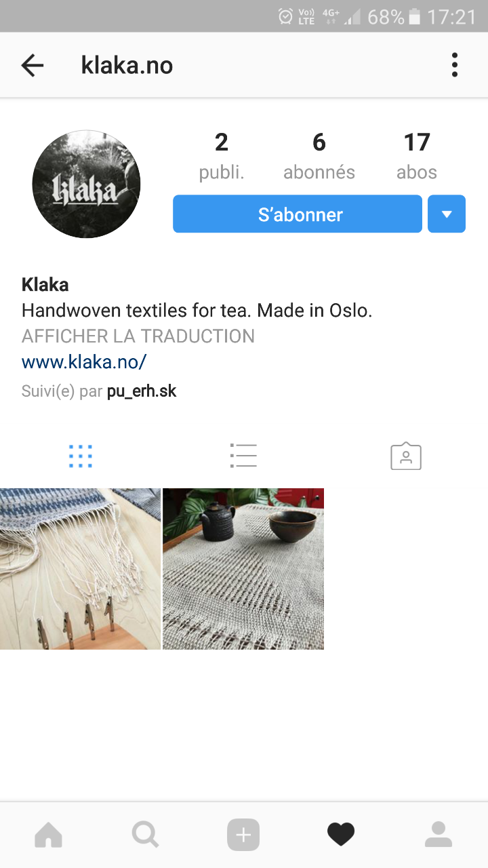This screenshot has height=868, width=488.
Task: View the 2 publi. count
Action: tap(222, 156)
